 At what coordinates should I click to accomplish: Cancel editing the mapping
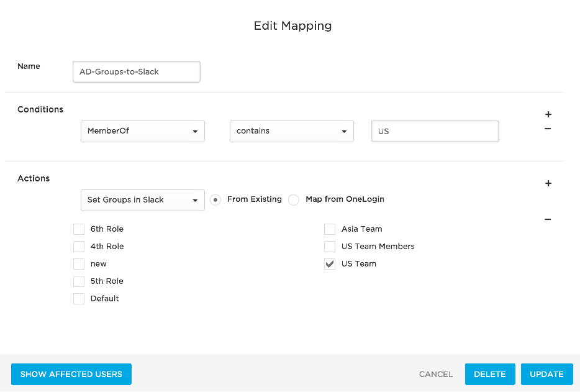[x=436, y=374]
